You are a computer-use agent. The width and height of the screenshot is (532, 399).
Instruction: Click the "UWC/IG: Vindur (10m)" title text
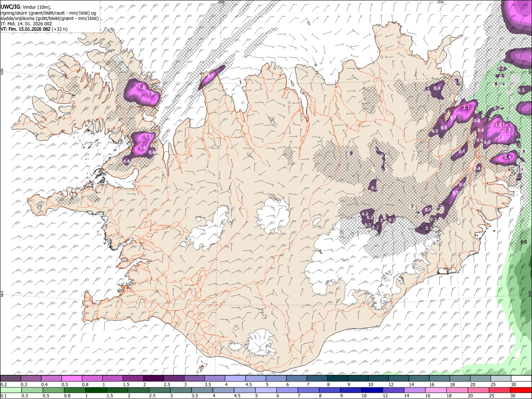[25, 7]
